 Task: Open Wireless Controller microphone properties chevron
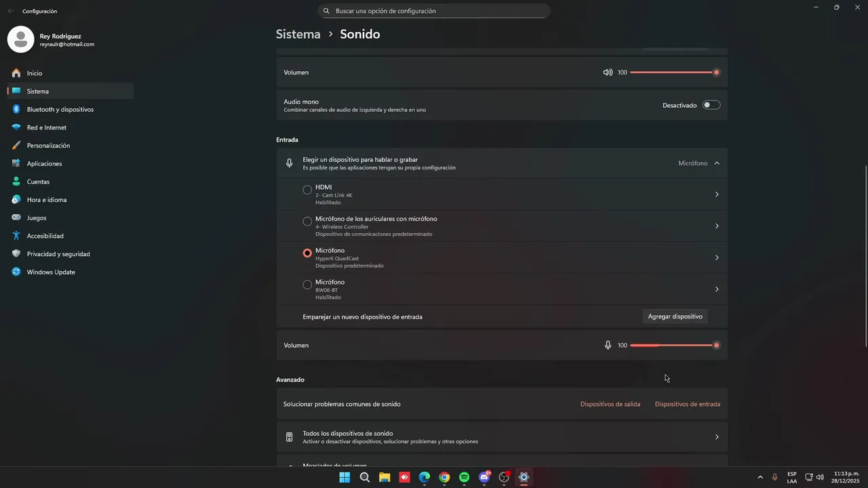[x=717, y=226]
